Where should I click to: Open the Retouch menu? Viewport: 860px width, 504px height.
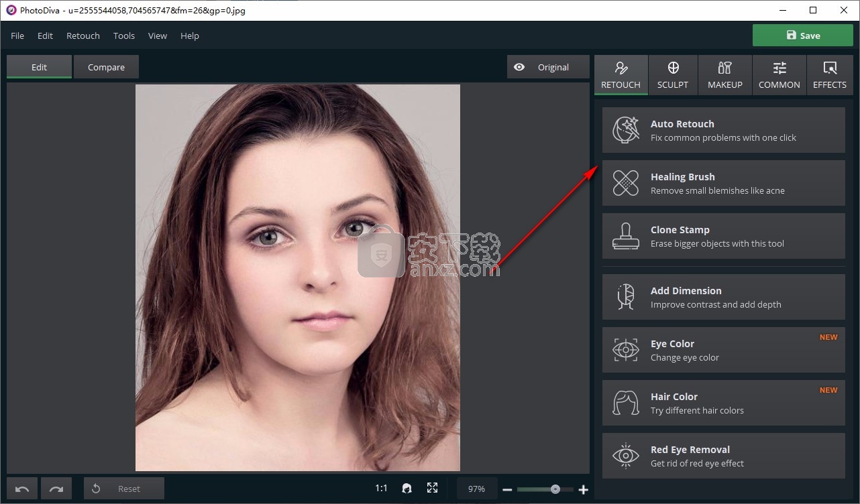click(x=83, y=36)
